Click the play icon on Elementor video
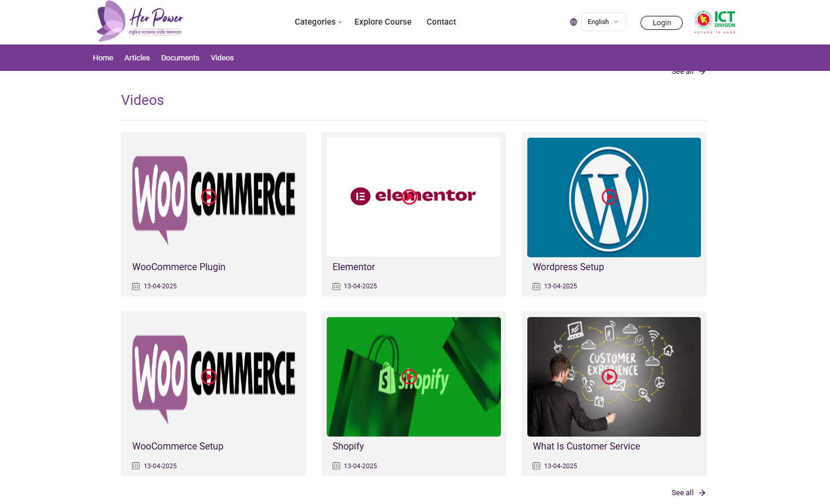Image resolution: width=830 pixels, height=504 pixels. 409,197
